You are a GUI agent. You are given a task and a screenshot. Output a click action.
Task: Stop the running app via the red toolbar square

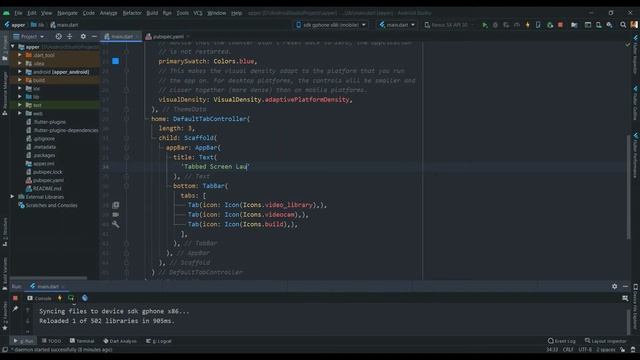(x=560, y=25)
